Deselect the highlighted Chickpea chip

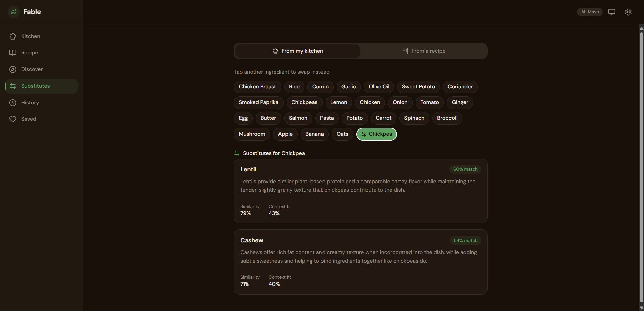coord(377,134)
